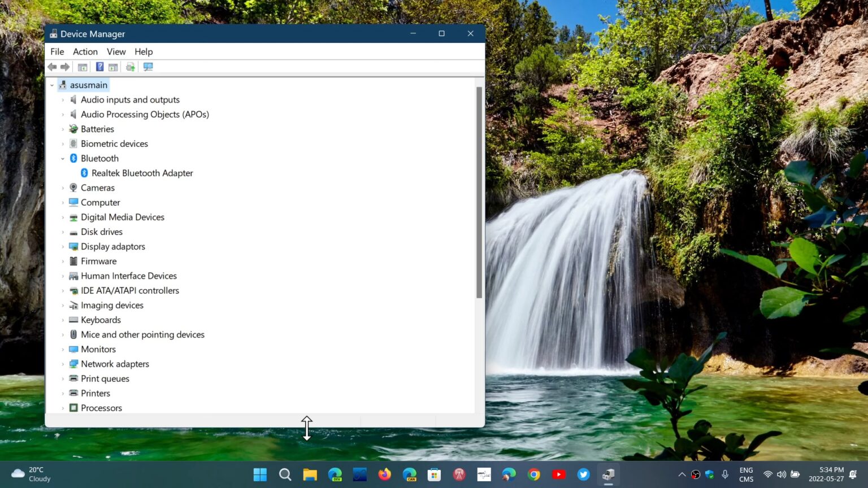Select Realtek Bluetooth Adapter device
The image size is (868, 488).
point(142,173)
